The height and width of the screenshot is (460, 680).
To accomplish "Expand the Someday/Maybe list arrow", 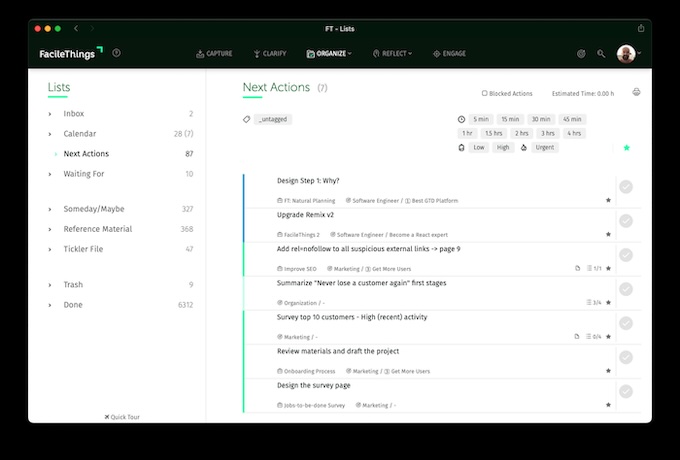I will pos(50,209).
